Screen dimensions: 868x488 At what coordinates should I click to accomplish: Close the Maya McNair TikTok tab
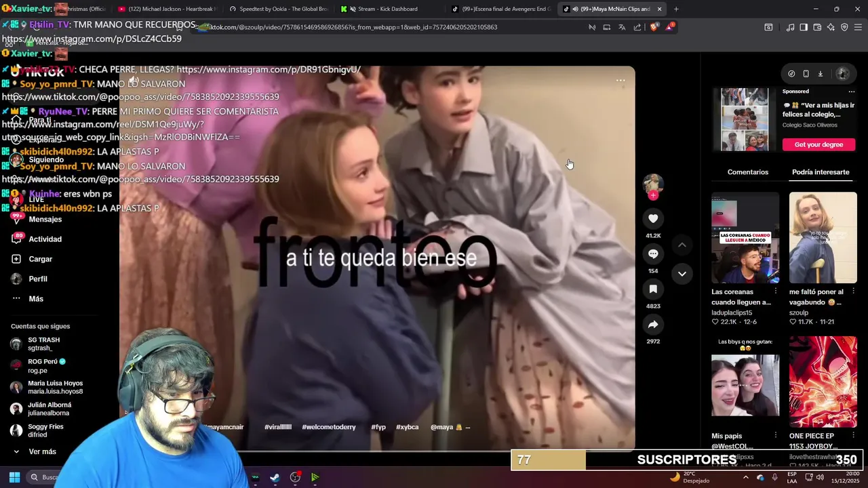coord(659,9)
